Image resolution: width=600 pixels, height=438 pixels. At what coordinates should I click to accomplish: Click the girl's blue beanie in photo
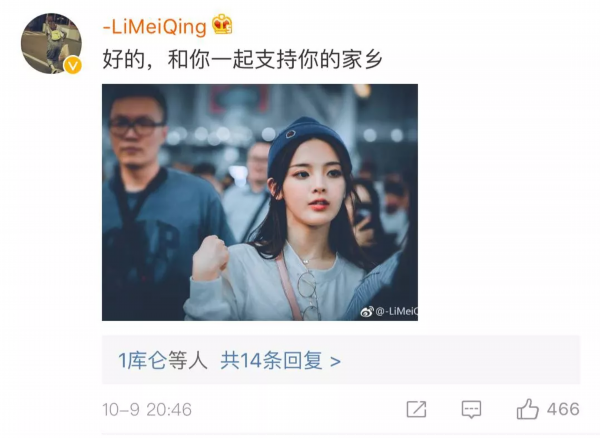(x=307, y=144)
